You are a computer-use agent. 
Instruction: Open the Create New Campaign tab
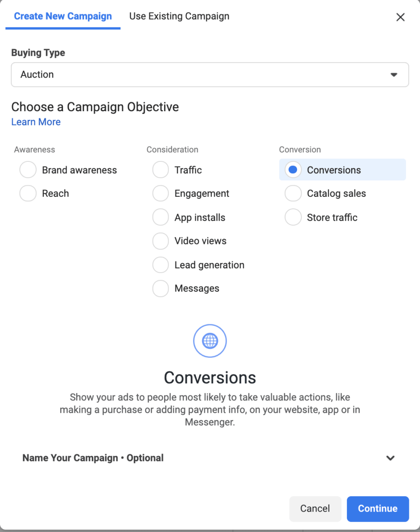tap(63, 16)
